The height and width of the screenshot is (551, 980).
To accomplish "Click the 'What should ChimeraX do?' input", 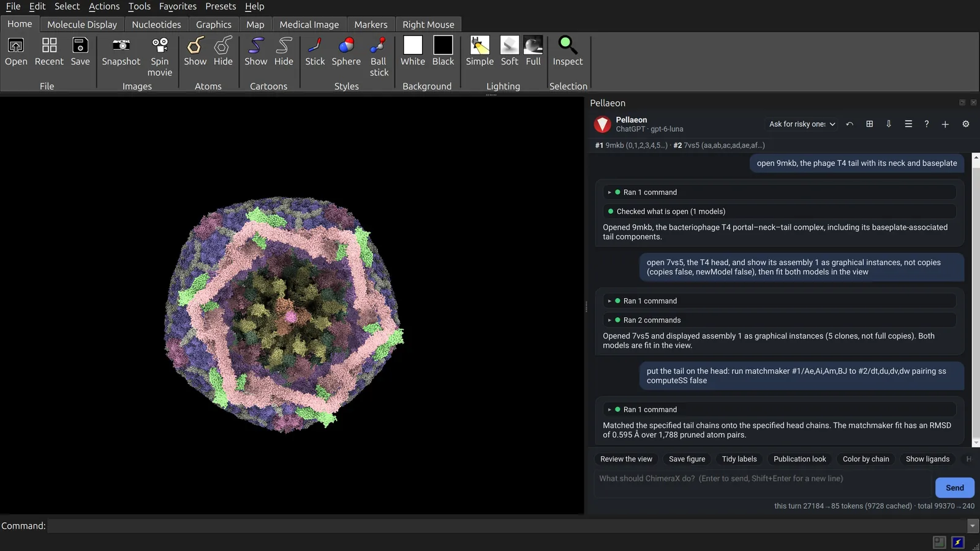I will pyautogui.click(x=763, y=484).
